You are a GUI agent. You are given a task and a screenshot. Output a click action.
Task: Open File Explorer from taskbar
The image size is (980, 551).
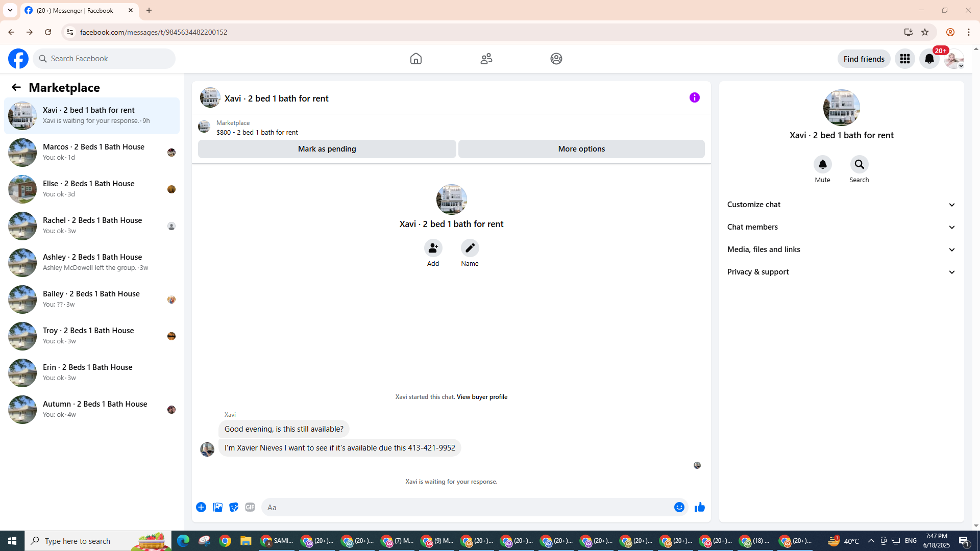[246, 541]
